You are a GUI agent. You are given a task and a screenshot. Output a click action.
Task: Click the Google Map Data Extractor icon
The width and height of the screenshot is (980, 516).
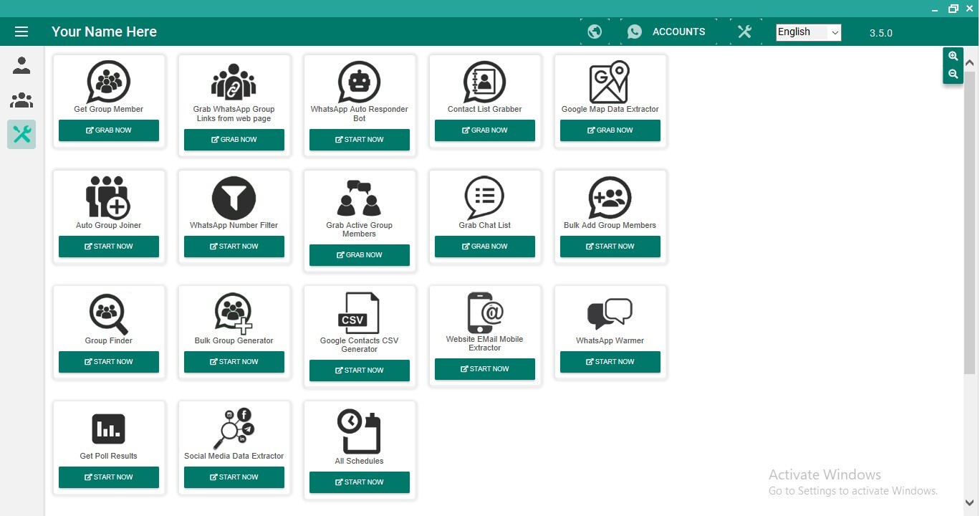[610, 82]
